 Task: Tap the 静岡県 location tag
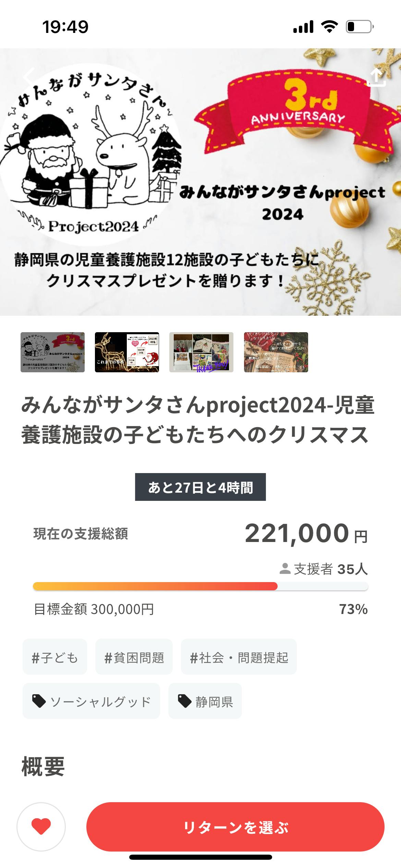click(205, 702)
